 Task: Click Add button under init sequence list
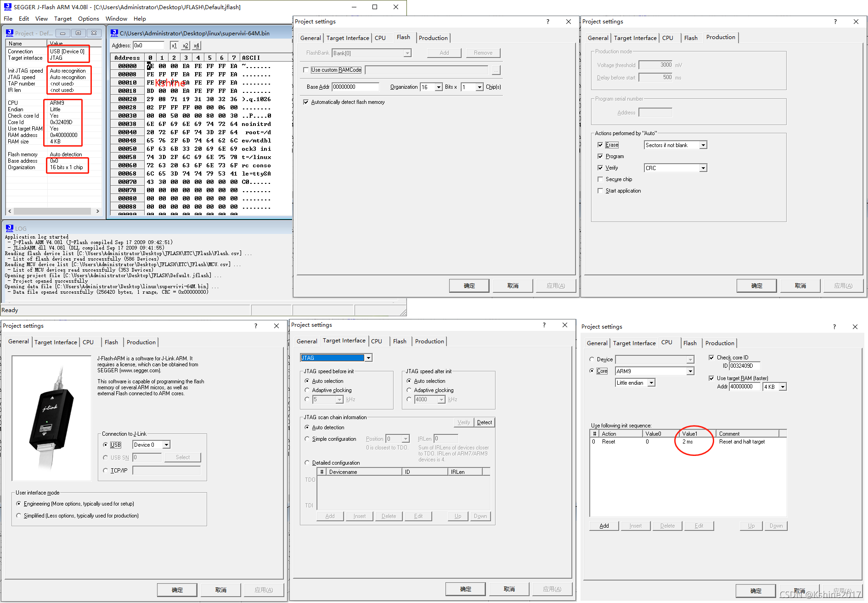click(x=604, y=526)
